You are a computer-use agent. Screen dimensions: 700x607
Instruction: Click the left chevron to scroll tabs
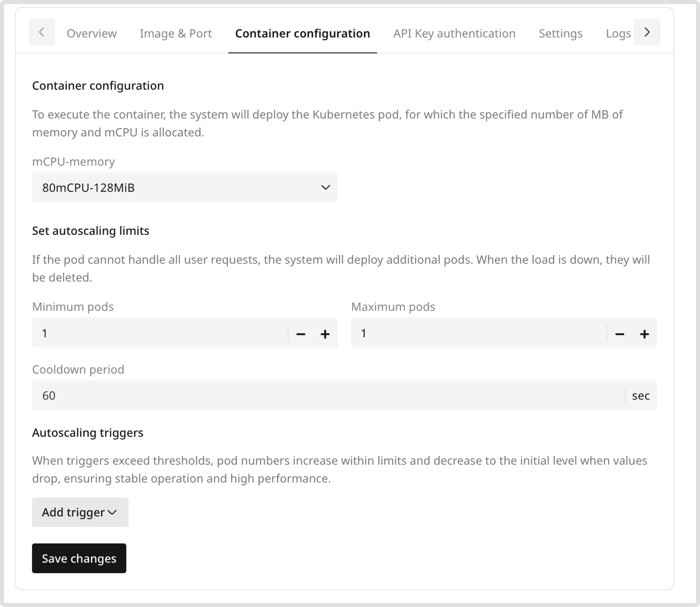click(41, 32)
